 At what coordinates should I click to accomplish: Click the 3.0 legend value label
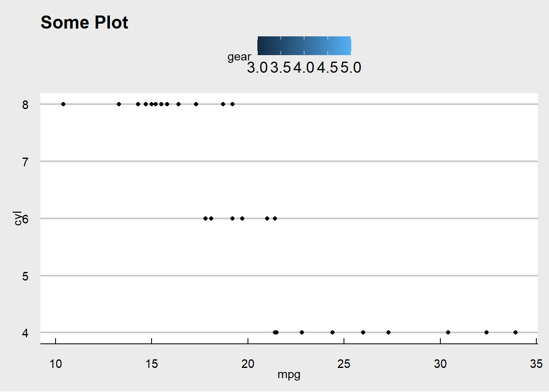(x=257, y=68)
